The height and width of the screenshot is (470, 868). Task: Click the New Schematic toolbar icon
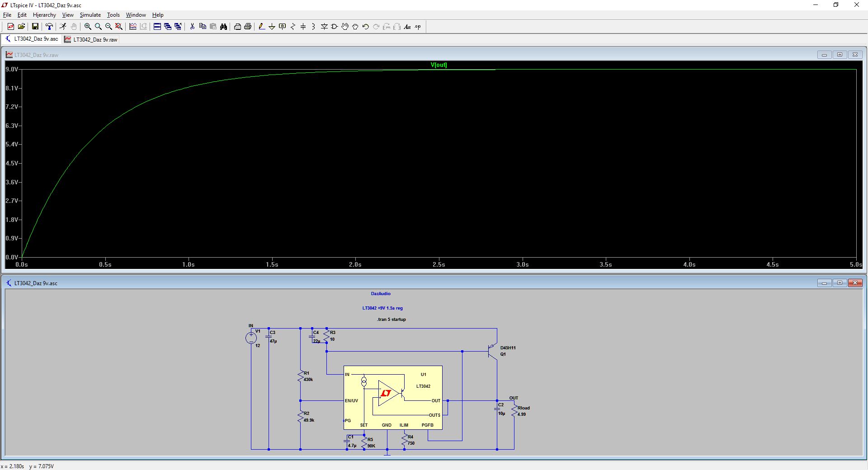point(11,27)
